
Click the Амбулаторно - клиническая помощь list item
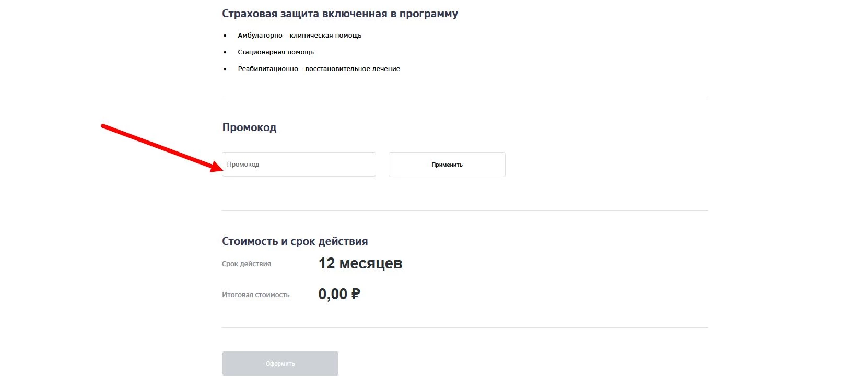pyautogui.click(x=299, y=35)
